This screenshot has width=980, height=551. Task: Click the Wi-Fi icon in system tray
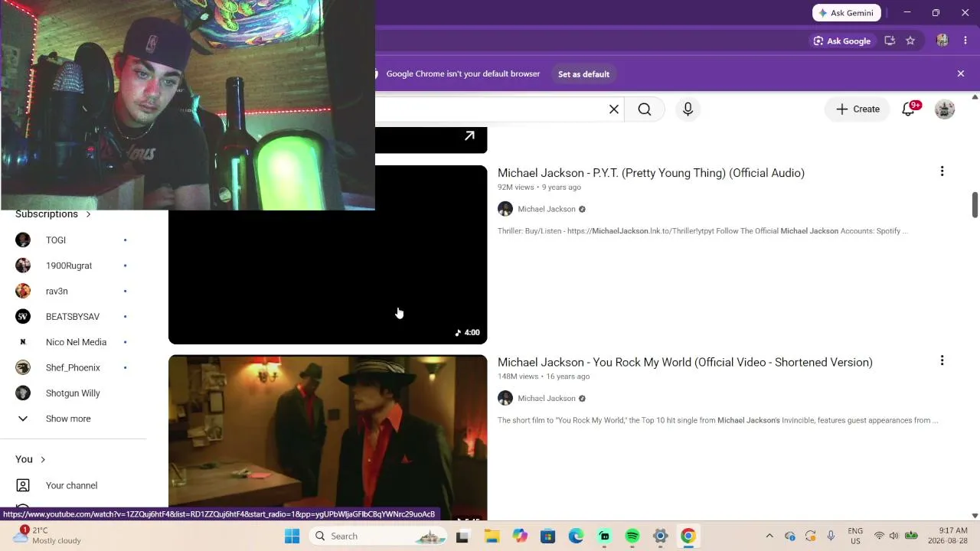(879, 536)
